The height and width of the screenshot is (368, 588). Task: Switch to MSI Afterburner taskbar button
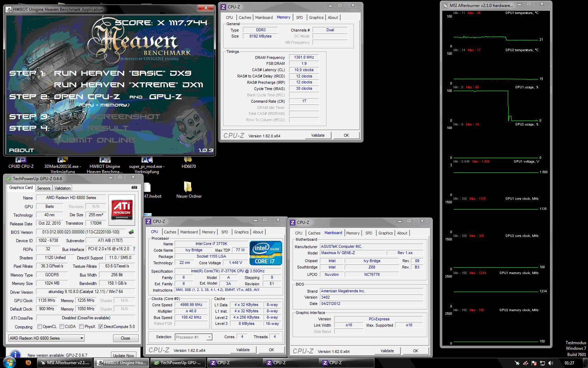pyautogui.click(x=65, y=363)
